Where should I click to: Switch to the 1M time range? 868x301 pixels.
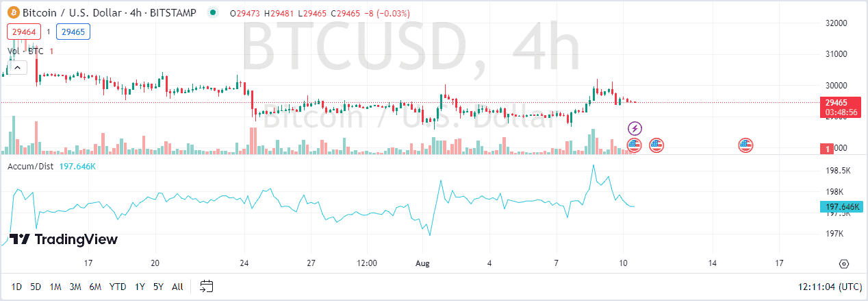click(56, 286)
